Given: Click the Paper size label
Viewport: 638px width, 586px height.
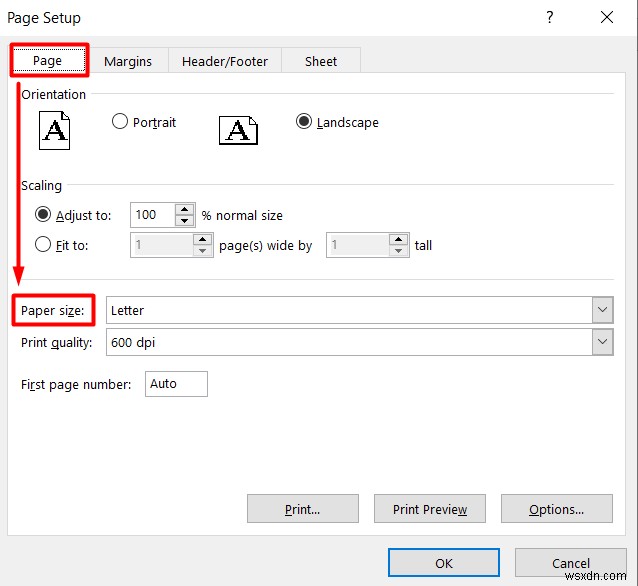Looking at the screenshot, I should tap(52, 310).
